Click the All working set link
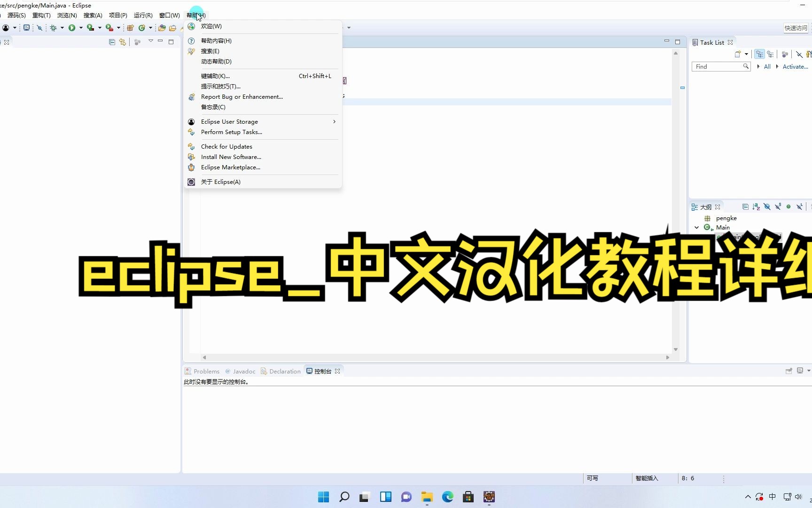The image size is (812, 508). (x=767, y=67)
